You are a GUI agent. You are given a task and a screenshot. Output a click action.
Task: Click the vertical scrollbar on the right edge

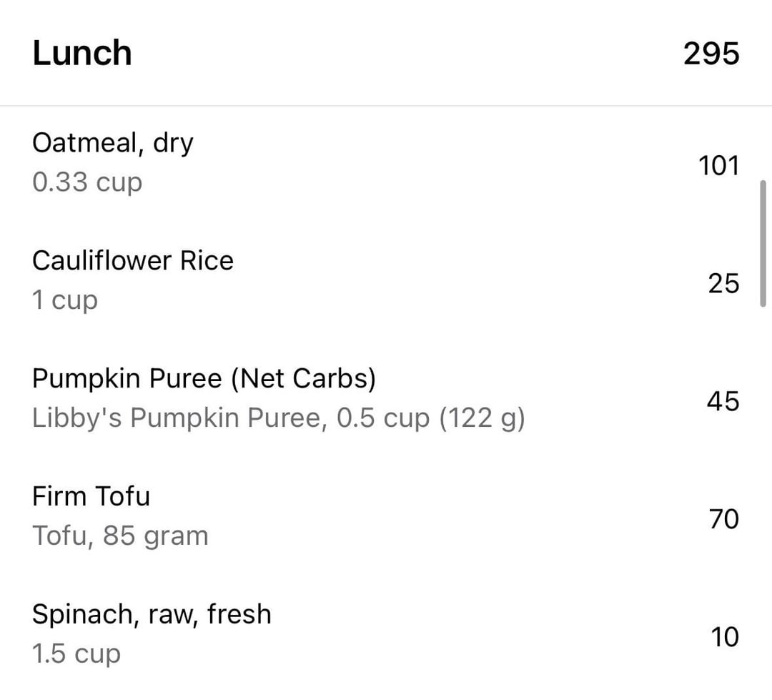click(x=763, y=243)
